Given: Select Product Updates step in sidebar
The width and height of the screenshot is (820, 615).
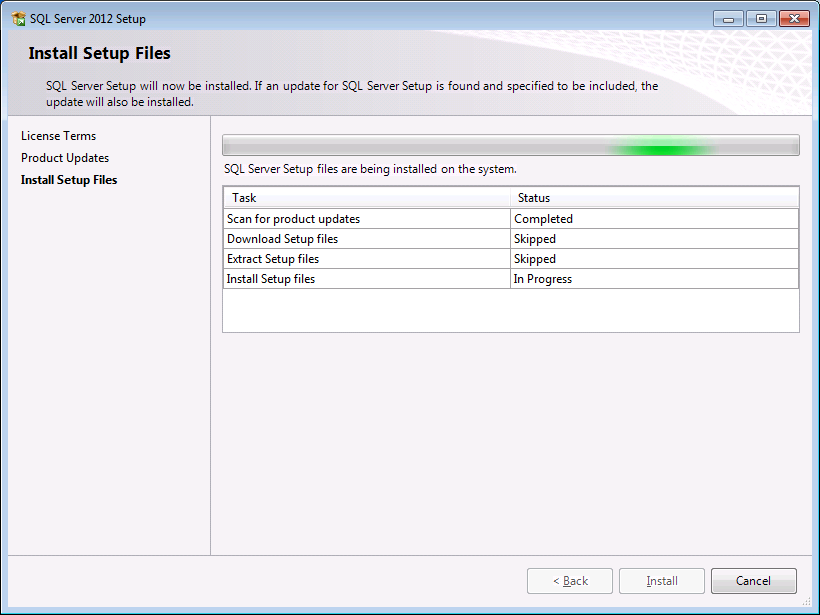Looking at the screenshot, I should tap(63, 157).
